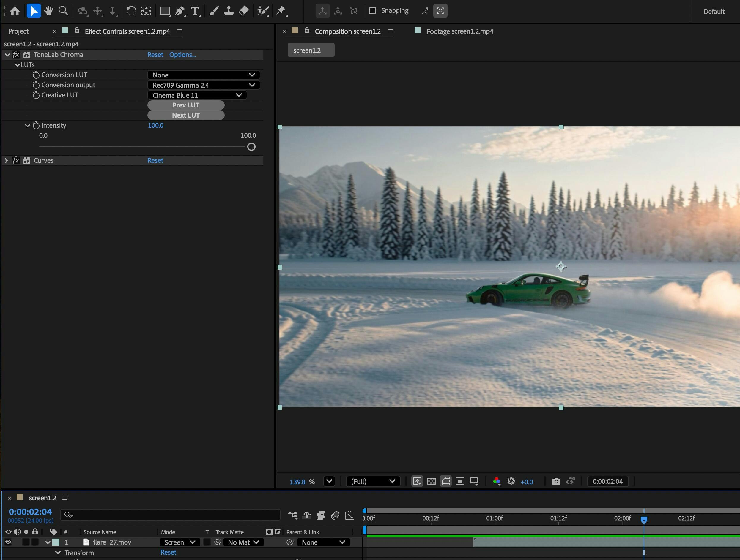Select the Hand tool

48,11
